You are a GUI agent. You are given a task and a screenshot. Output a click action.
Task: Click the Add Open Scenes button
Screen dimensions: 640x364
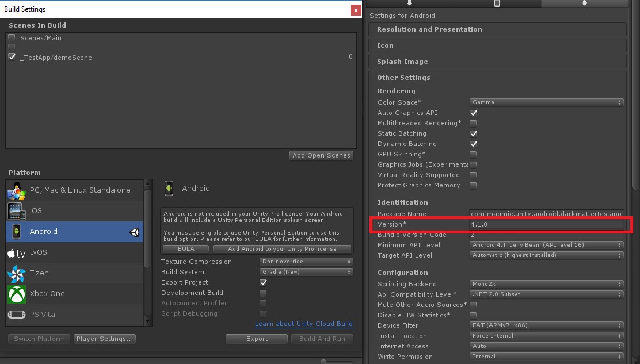click(321, 155)
